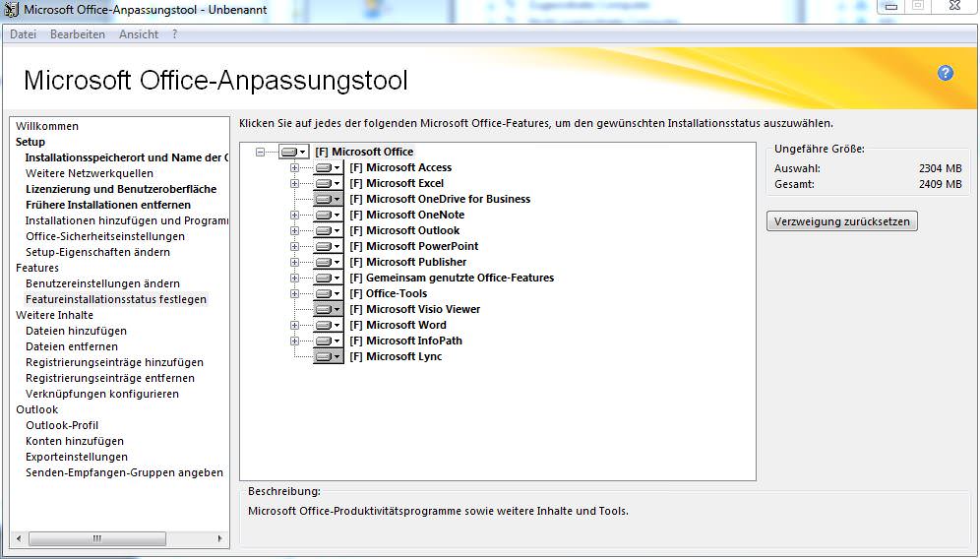Select the Microsoft Office root label

pos(364,152)
